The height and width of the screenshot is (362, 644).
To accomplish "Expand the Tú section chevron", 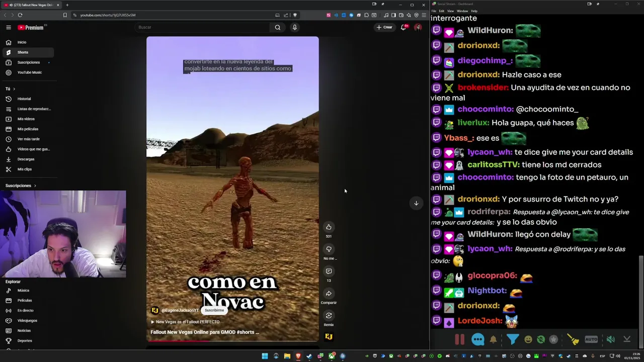I will point(14,89).
